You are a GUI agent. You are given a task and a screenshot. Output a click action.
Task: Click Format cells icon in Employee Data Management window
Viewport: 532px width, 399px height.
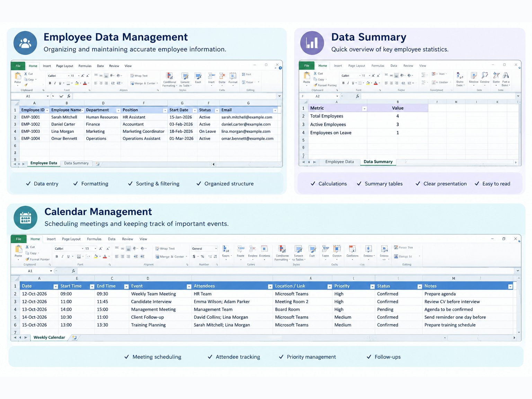click(x=233, y=76)
